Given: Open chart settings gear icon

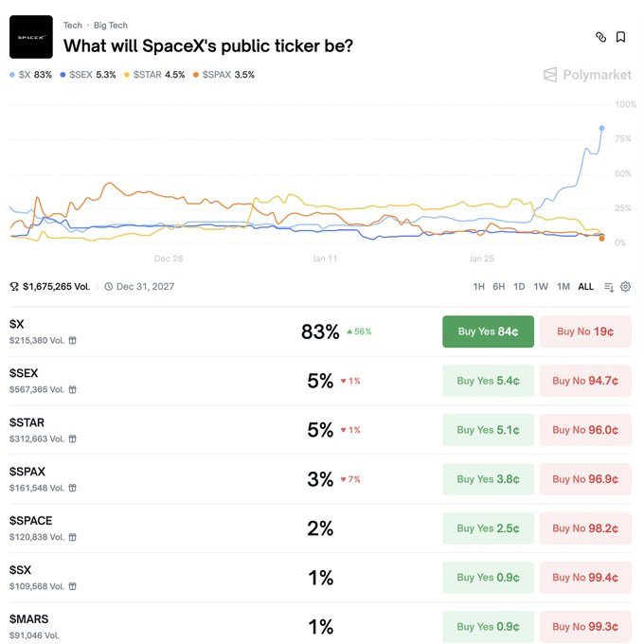Looking at the screenshot, I should click(x=626, y=286).
